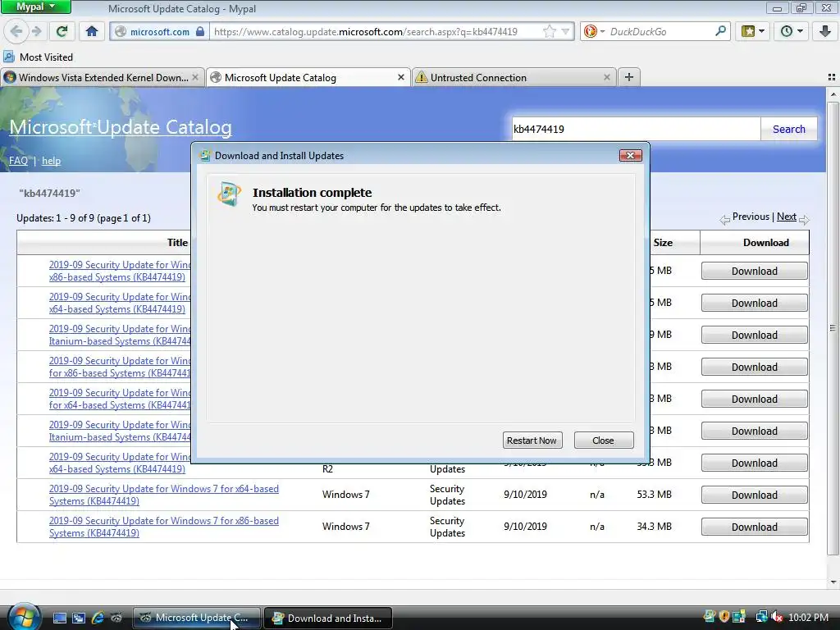The image size is (840, 630).
Task: Close the dialog with red X
Action: pyautogui.click(x=631, y=155)
